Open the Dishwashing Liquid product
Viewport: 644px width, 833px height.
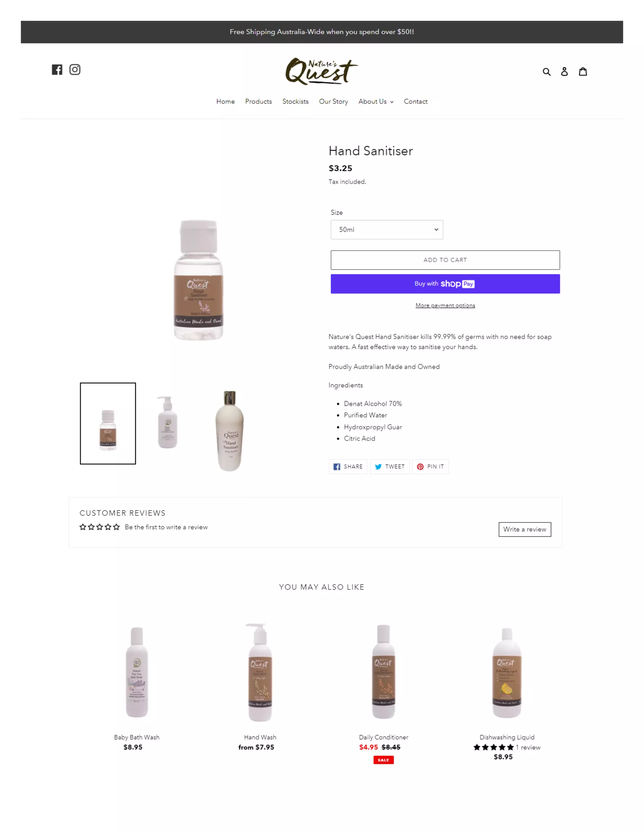tap(507, 737)
